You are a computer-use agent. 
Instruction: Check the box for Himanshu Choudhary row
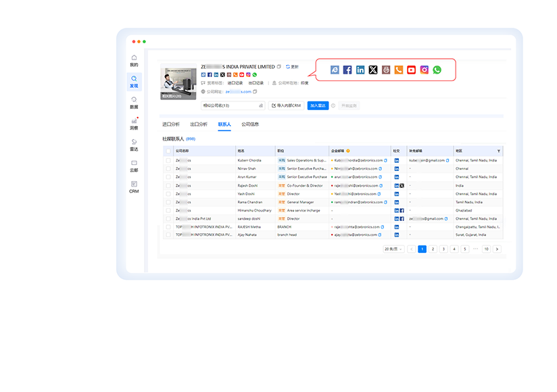click(168, 211)
